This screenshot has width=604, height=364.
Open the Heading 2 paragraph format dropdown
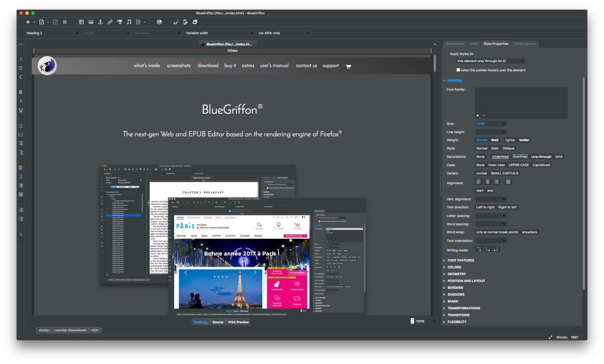52,33
